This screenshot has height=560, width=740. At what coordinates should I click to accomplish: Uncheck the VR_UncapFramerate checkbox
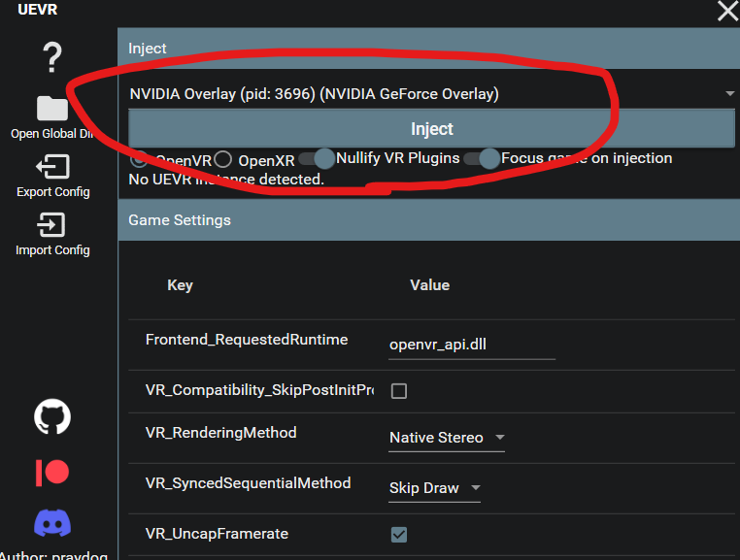click(399, 534)
